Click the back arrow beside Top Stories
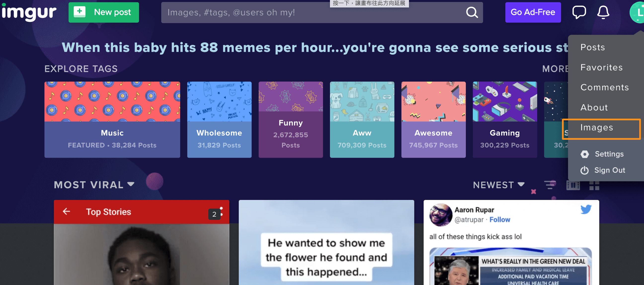 [x=66, y=211]
